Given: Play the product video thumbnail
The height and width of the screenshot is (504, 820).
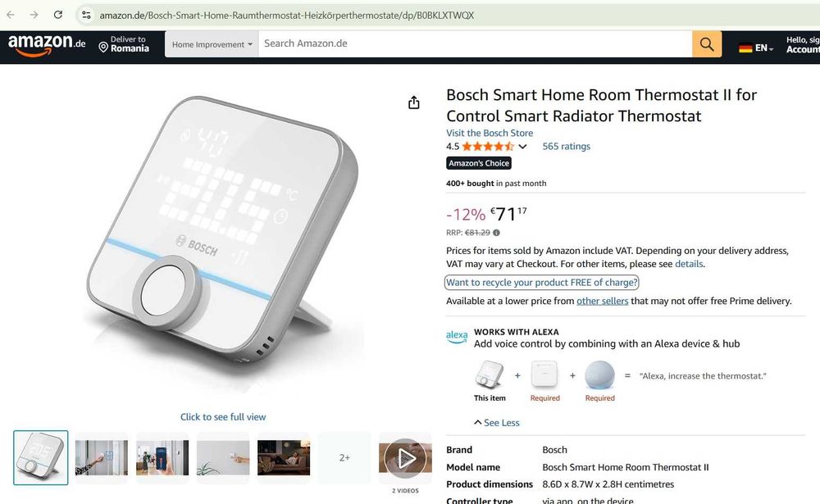Looking at the screenshot, I should point(405,458).
